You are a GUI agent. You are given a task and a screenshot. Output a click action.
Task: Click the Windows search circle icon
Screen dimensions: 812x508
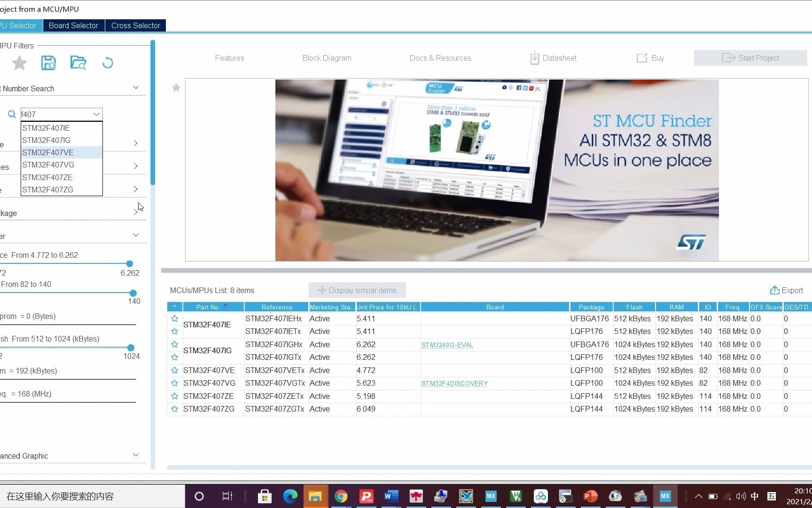(x=199, y=496)
